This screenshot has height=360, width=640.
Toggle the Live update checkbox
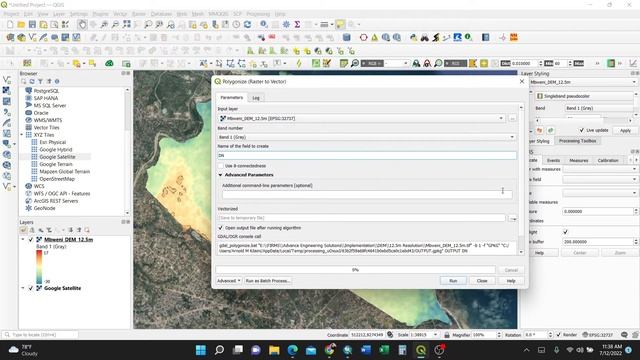pyautogui.click(x=582, y=130)
